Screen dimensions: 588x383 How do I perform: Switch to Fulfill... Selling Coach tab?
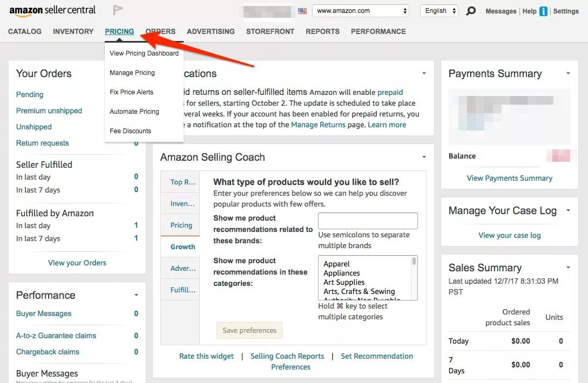180,290
